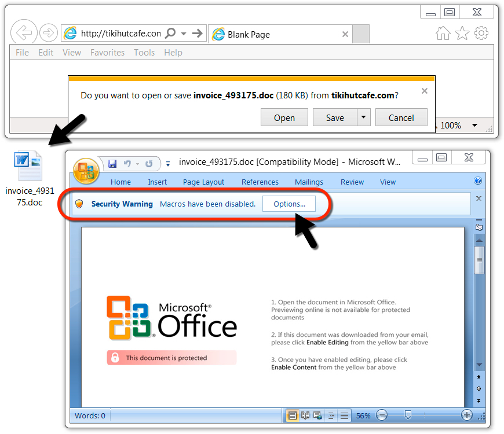Image resolution: width=504 pixels, height=434 pixels.
Task: Click the "This document is protected" banner
Action: click(171, 358)
